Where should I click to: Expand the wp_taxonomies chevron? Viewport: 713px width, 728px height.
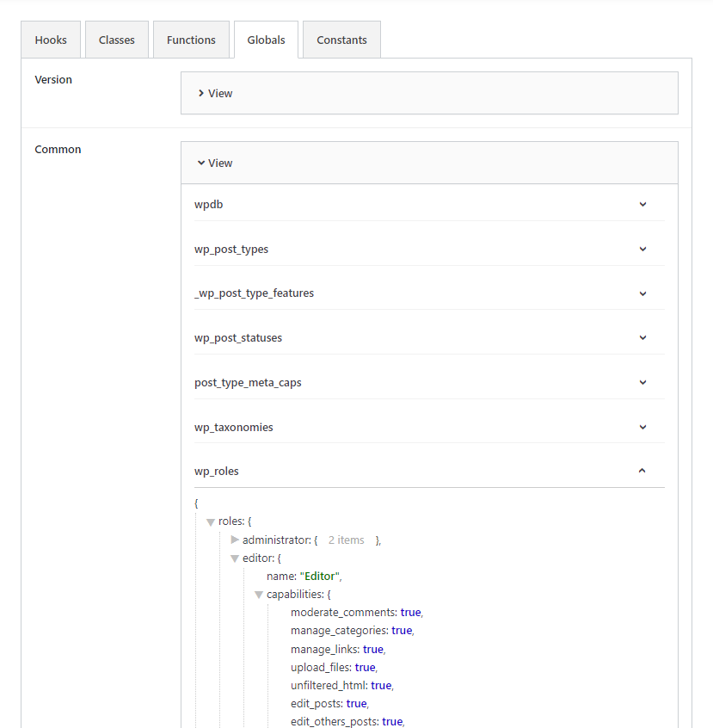tap(642, 427)
